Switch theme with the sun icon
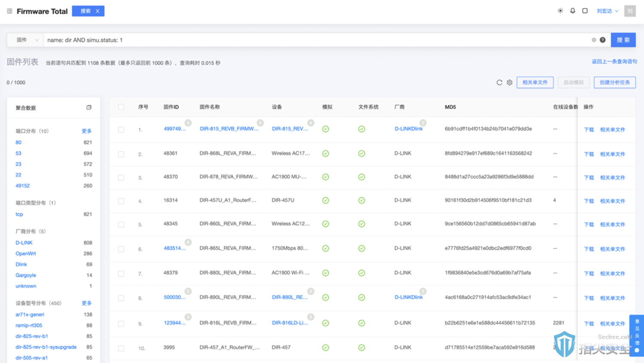Viewport: 644px width, 363px height. pos(560,11)
